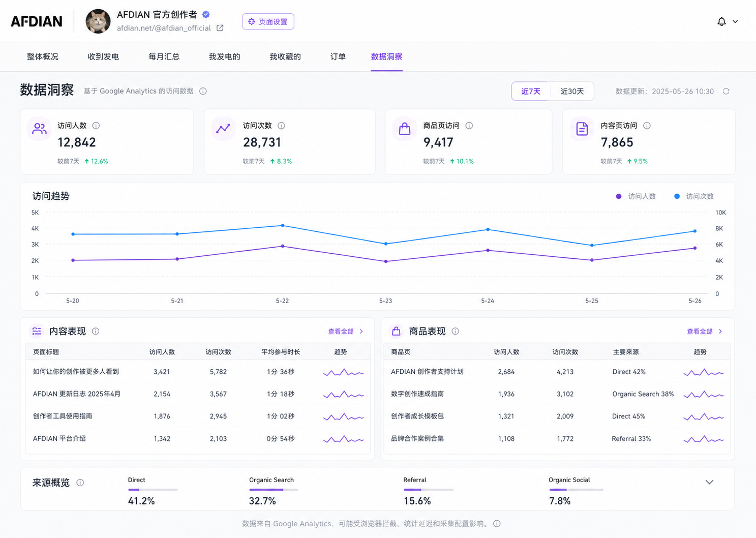The image size is (756, 538).
Task: Click trend sparkline for AFDIAN 平台介绍
Action: [343, 439]
